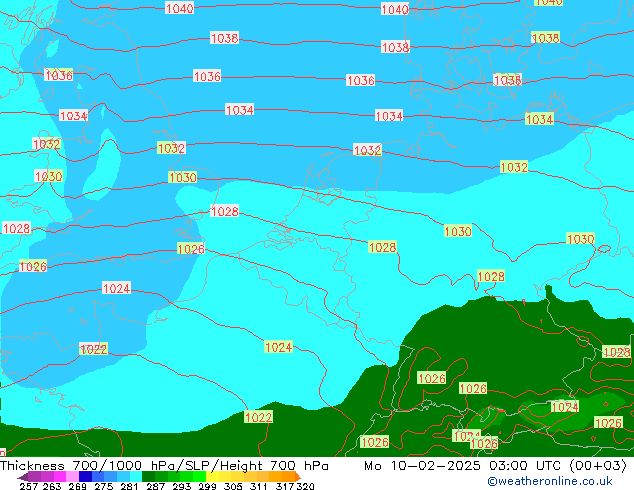Click the map title 'Thickness 700/1000 hPa/SLP/Height 700 hPa'
The height and width of the screenshot is (490, 634).
(164, 466)
